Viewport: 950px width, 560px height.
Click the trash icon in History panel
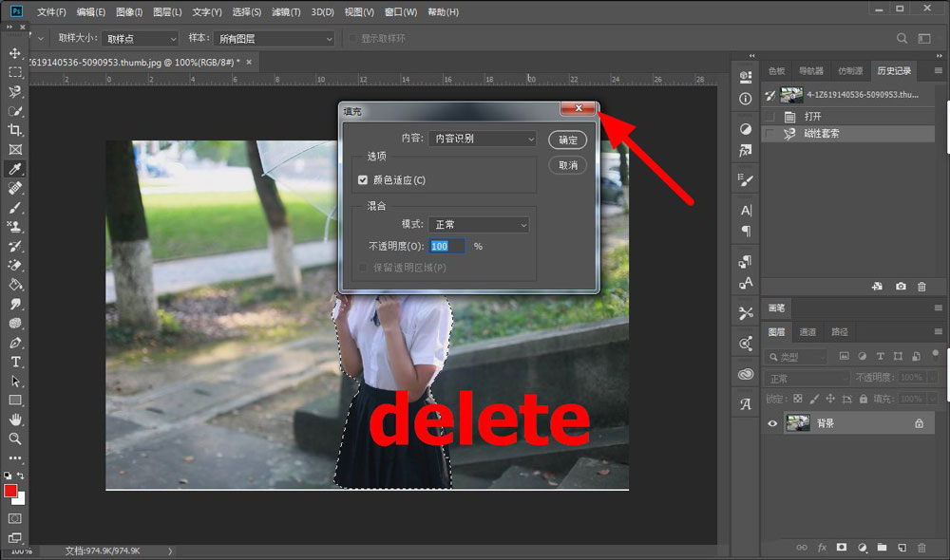(x=921, y=287)
